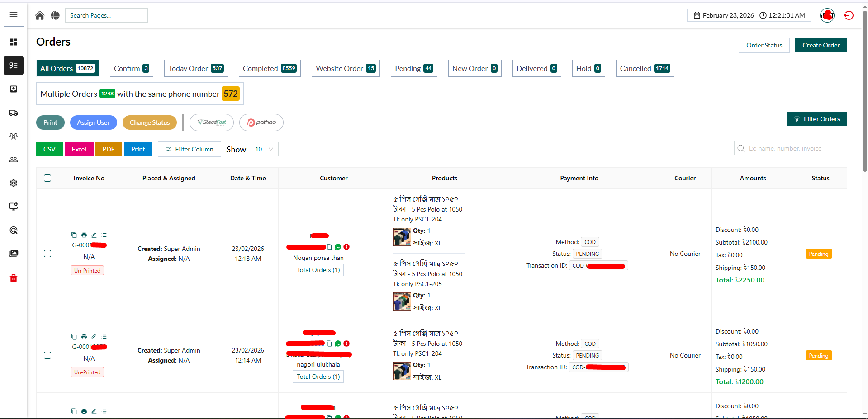The width and height of the screenshot is (868, 419).
Task: Open the Order Status button
Action: tap(764, 45)
